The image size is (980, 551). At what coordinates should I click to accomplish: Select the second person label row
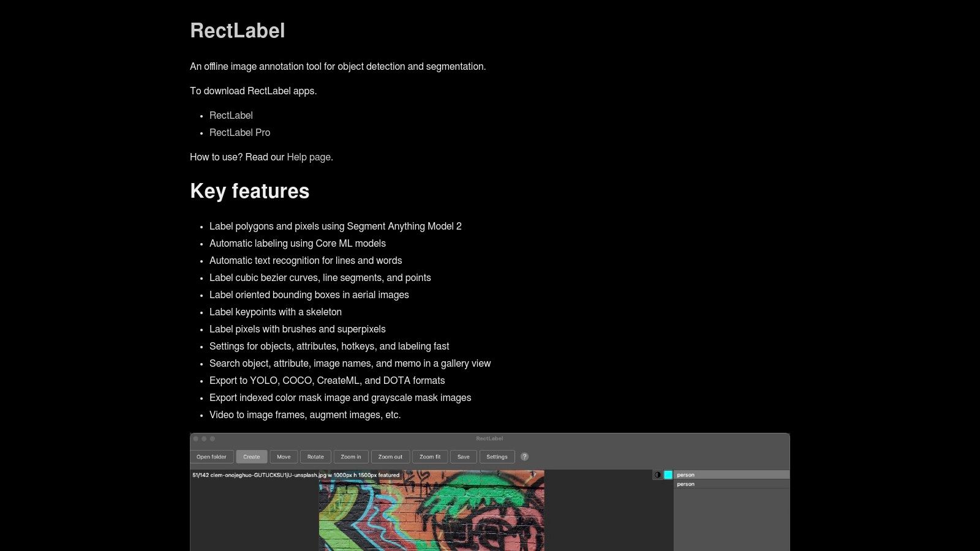point(732,484)
